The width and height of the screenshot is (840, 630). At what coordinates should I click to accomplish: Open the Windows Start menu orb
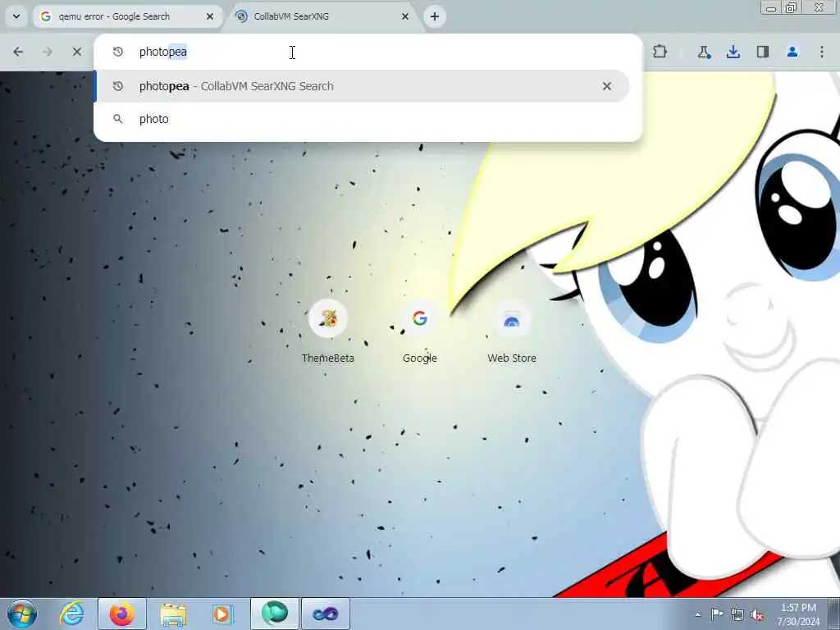tap(22, 614)
